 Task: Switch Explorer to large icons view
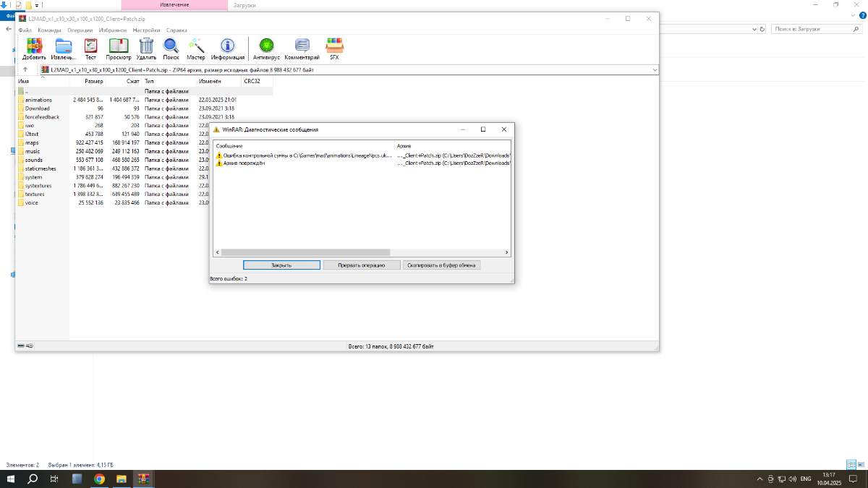861,464
